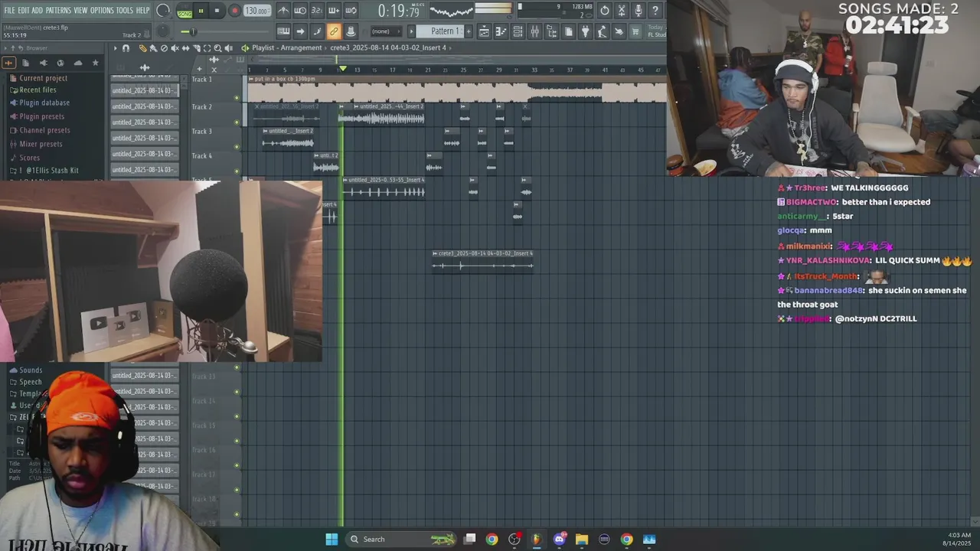Open the TOOLS menu

[x=125, y=10]
